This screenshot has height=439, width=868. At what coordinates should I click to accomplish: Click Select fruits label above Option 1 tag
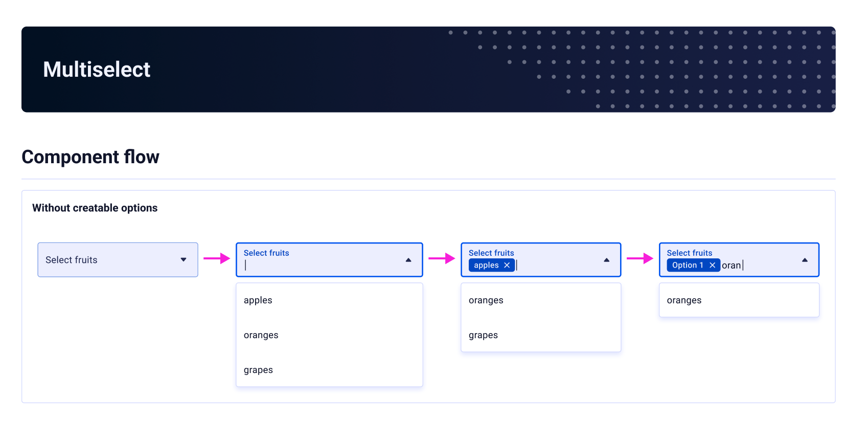point(689,253)
